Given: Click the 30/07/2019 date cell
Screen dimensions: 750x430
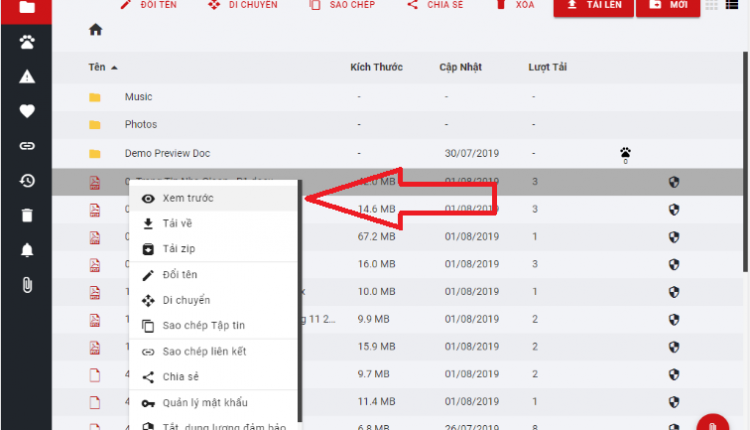Looking at the screenshot, I should pos(472,154).
